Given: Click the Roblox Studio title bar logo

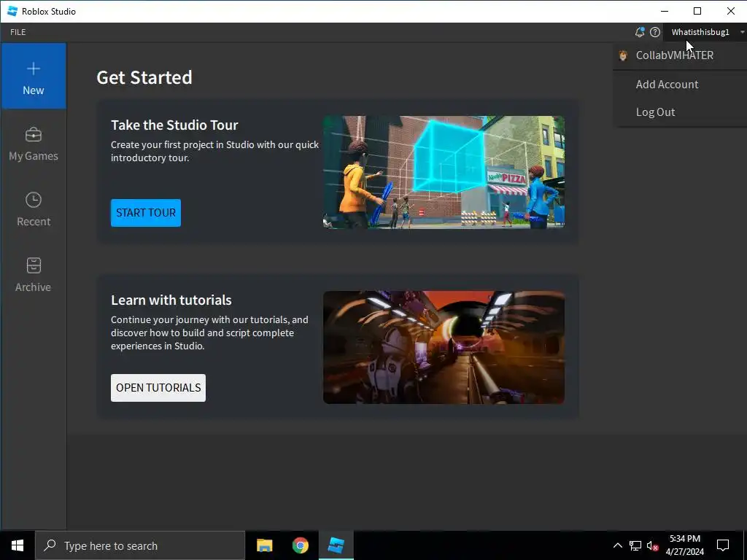Looking at the screenshot, I should click(x=13, y=11).
